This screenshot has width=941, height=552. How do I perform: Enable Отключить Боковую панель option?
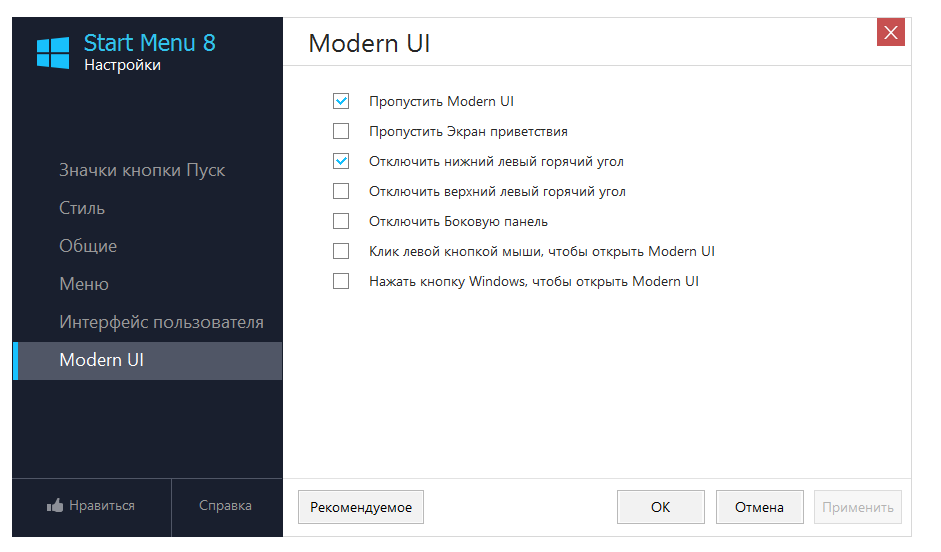(341, 221)
